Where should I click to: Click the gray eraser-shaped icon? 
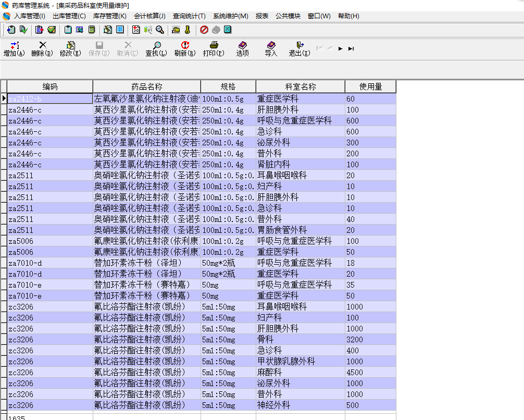(x=216, y=30)
